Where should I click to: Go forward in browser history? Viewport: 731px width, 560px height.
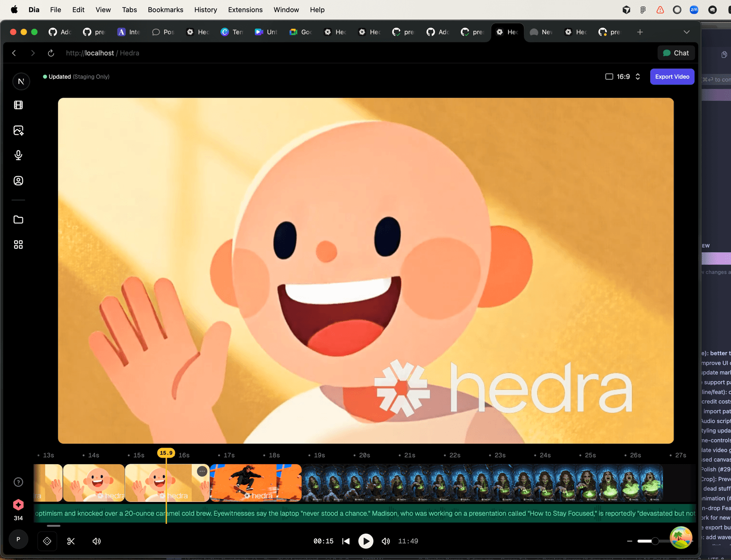[32, 53]
